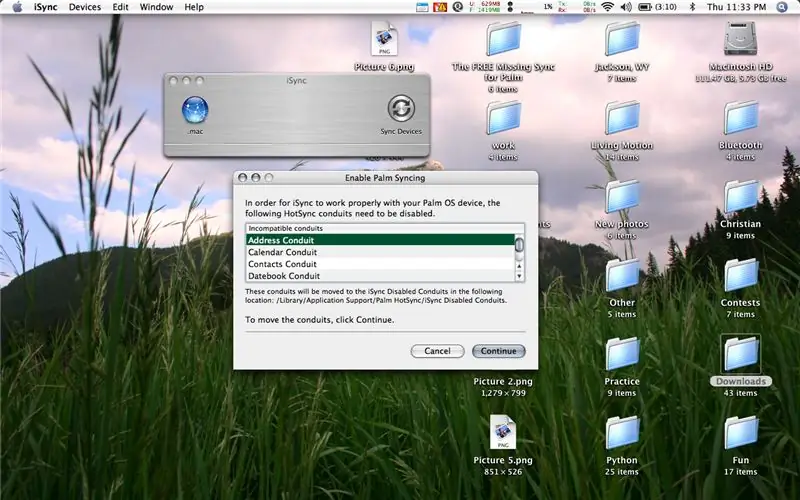Select the Bluetooth folder

(740, 118)
